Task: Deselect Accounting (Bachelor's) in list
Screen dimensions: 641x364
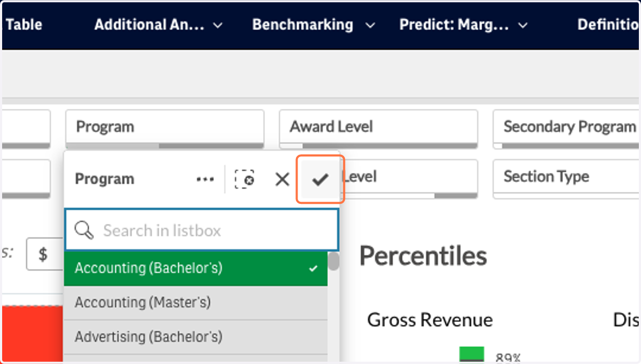Action: pyautogui.click(x=196, y=268)
